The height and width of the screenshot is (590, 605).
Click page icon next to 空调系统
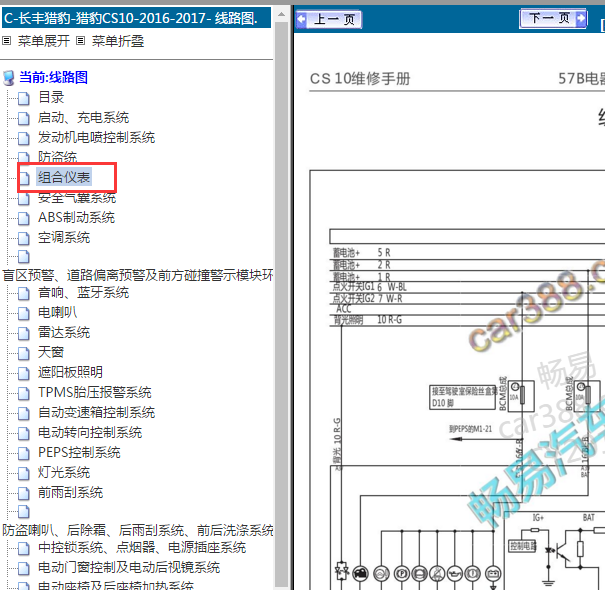coord(24,238)
